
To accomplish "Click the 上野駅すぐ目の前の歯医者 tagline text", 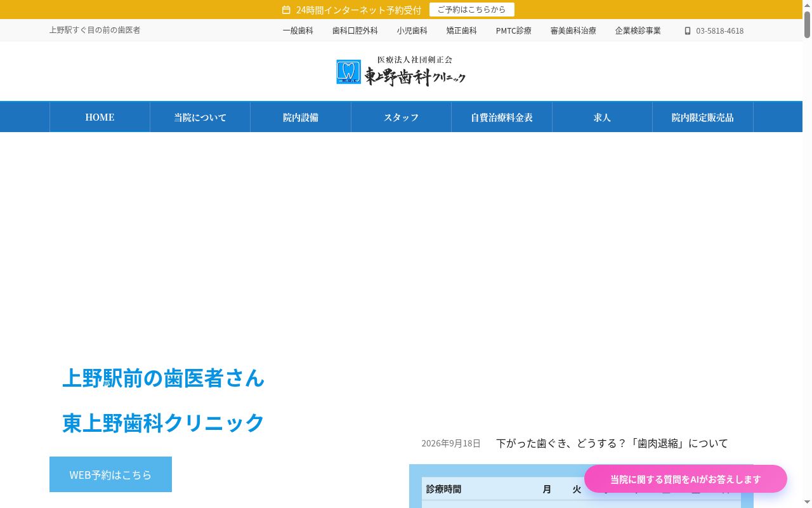I will tap(95, 30).
